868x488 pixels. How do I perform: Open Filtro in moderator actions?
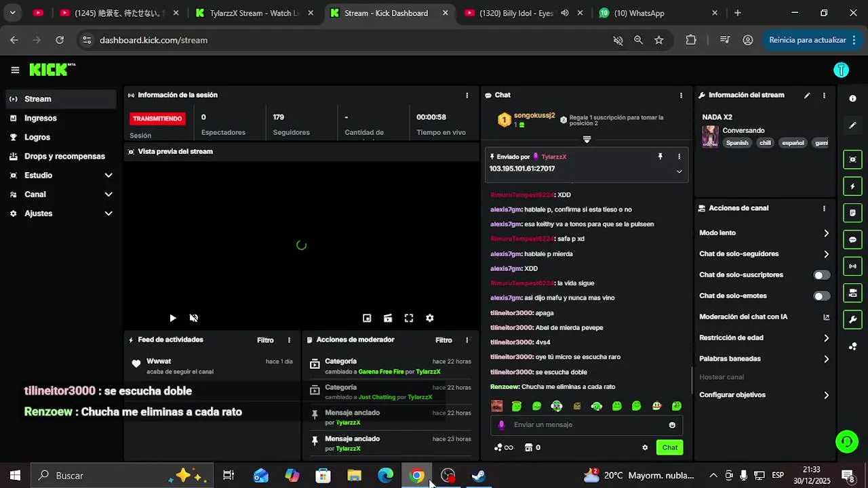[x=443, y=340]
